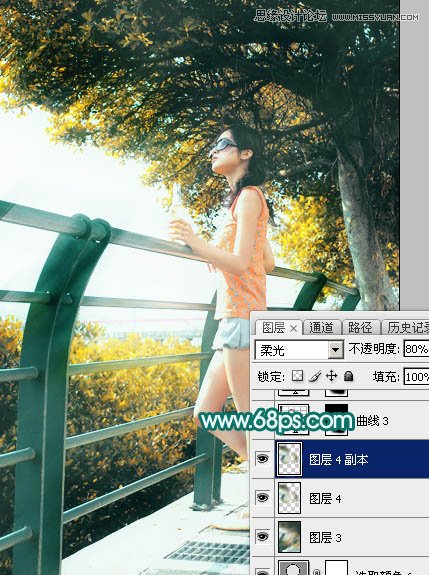This screenshot has width=429, height=575.
Task: Toggle lock image pixels brush icon
Action: [315, 376]
